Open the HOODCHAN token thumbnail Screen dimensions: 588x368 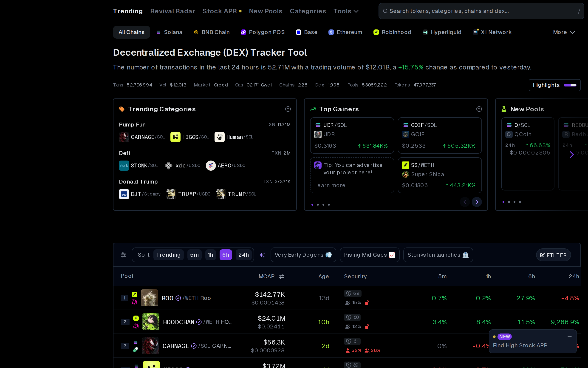[151, 322]
